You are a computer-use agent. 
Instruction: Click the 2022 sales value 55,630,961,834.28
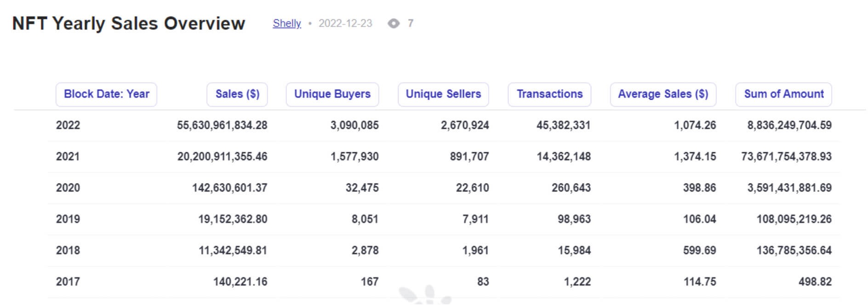(x=222, y=125)
